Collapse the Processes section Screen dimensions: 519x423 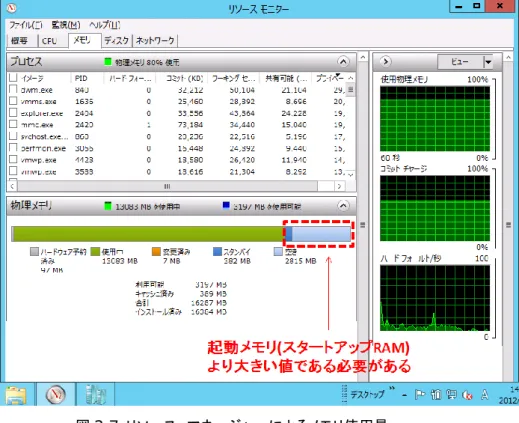click(x=343, y=62)
